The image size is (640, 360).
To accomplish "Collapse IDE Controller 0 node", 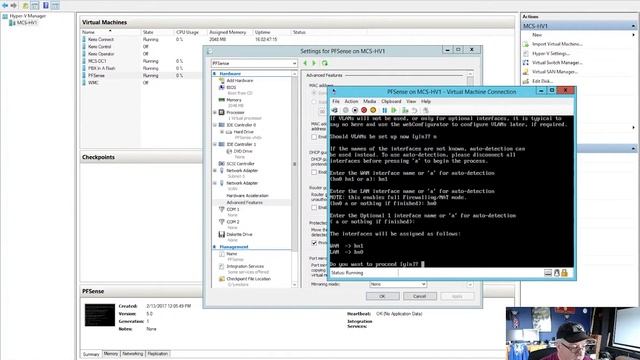I will (215, 125).
